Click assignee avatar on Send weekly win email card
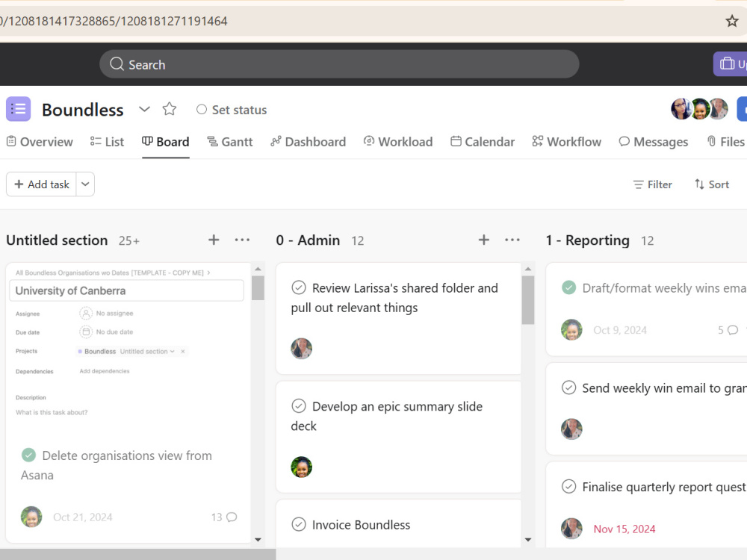 click(x=571, y=429)
